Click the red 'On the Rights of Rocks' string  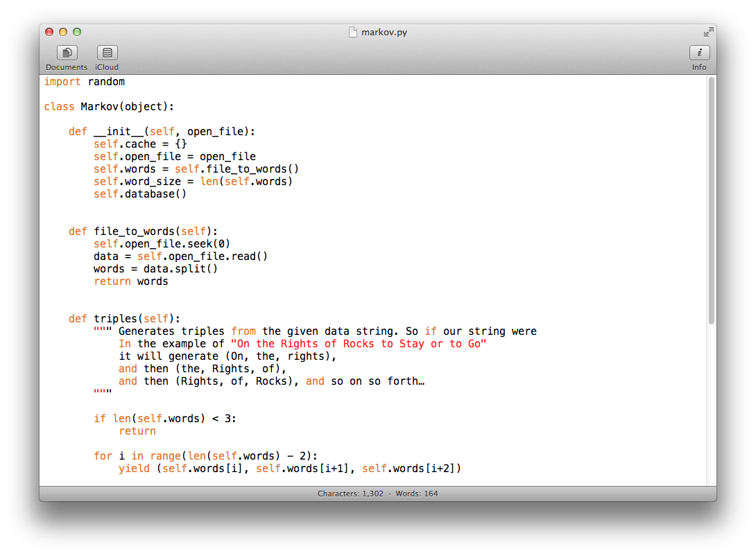click(x=359, y=344)
